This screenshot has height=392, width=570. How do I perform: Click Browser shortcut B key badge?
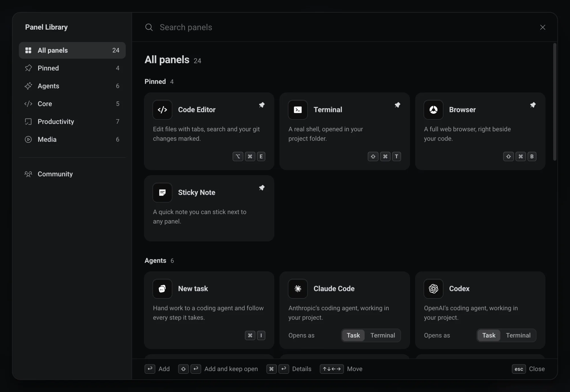tap(532, 157)
